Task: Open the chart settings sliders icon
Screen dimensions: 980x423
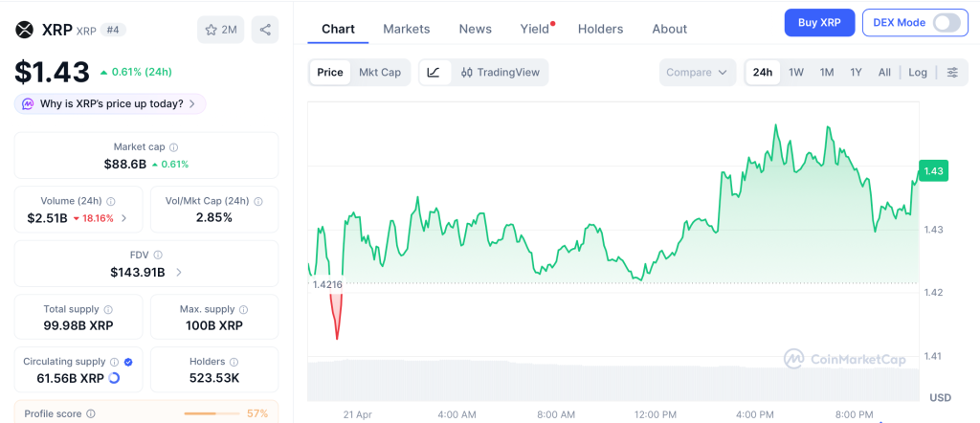Action: pyautogui.click(x=952, y=73)
